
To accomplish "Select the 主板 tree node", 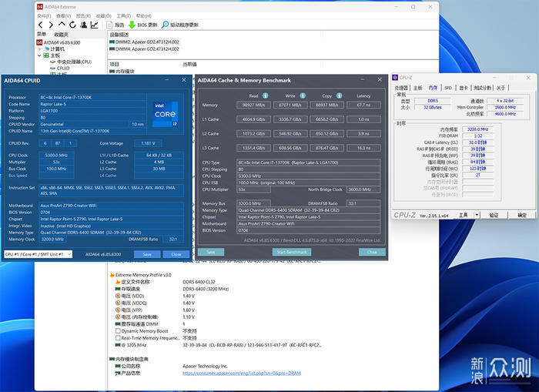I will point(52,55).
